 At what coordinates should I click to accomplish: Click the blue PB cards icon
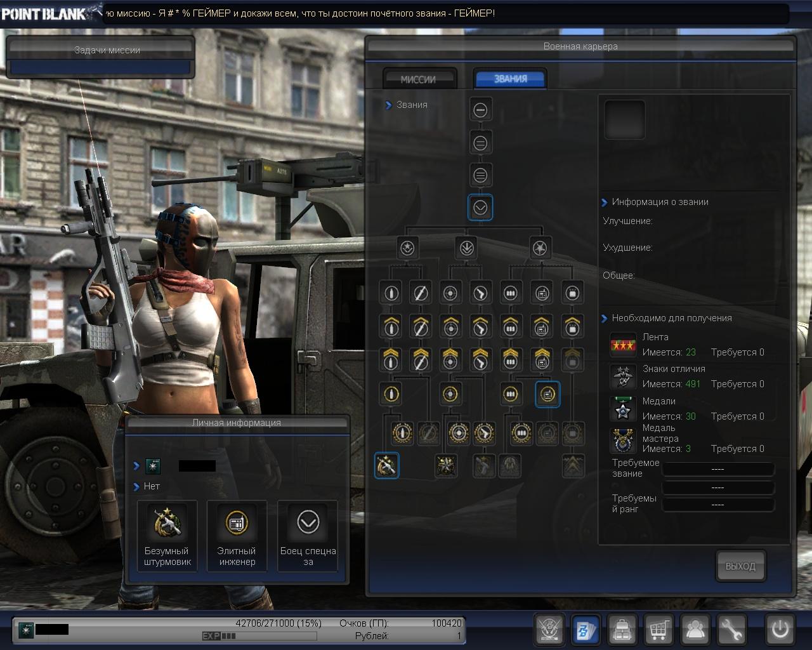click(x=586, y=630)
